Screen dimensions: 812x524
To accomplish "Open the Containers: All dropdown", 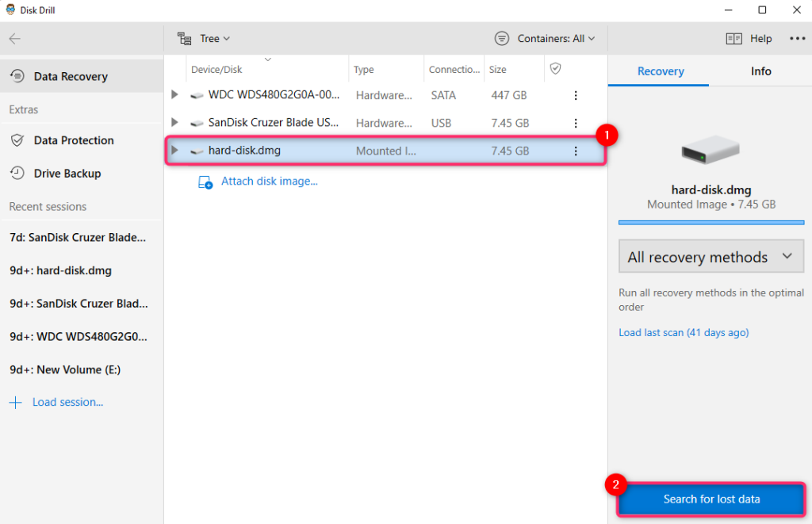I will (x=553, y=37).
